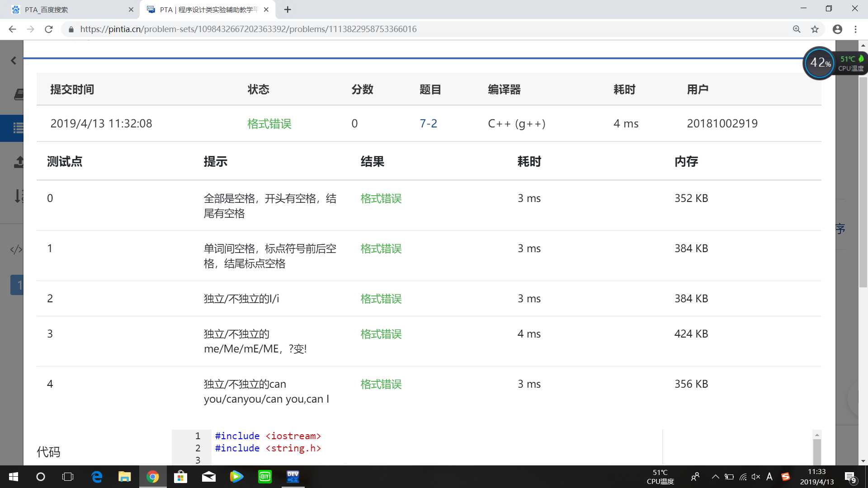Select the 2019/4/13 11:32:08 timestamp
Image resolution: width=868 pixels, height=488 pixels.
click(x=101, y=123)
